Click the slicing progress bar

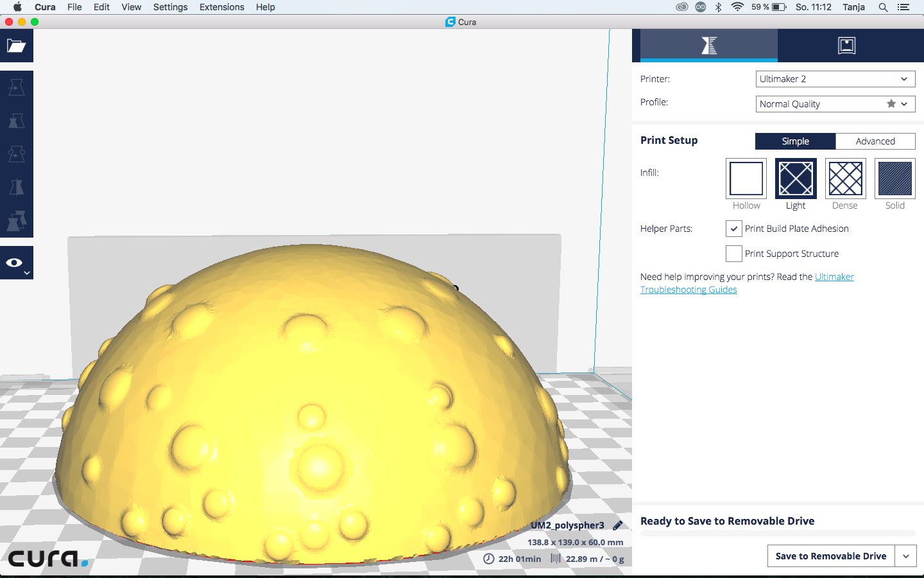click(778, 533)
